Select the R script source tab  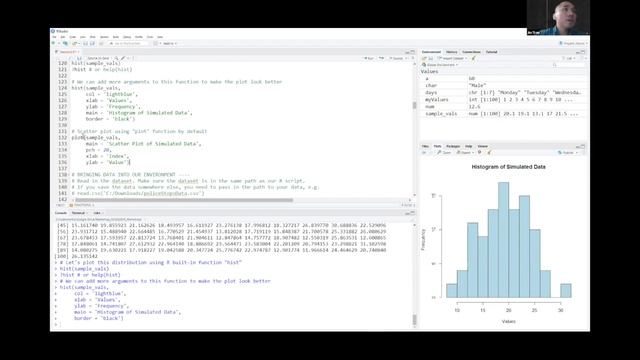pos(67,52)
